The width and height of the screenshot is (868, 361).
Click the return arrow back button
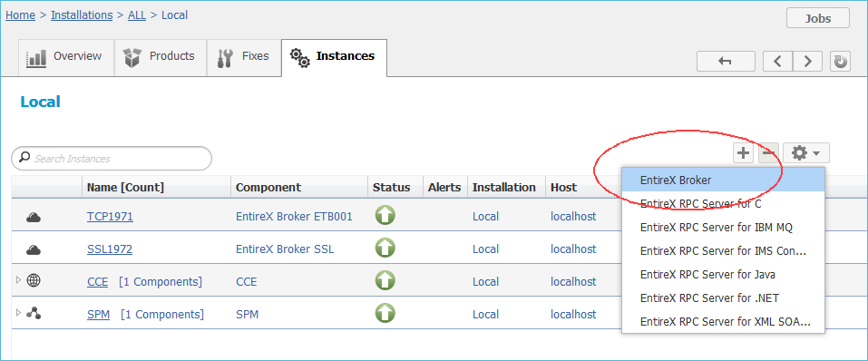(x=726, y=62)
